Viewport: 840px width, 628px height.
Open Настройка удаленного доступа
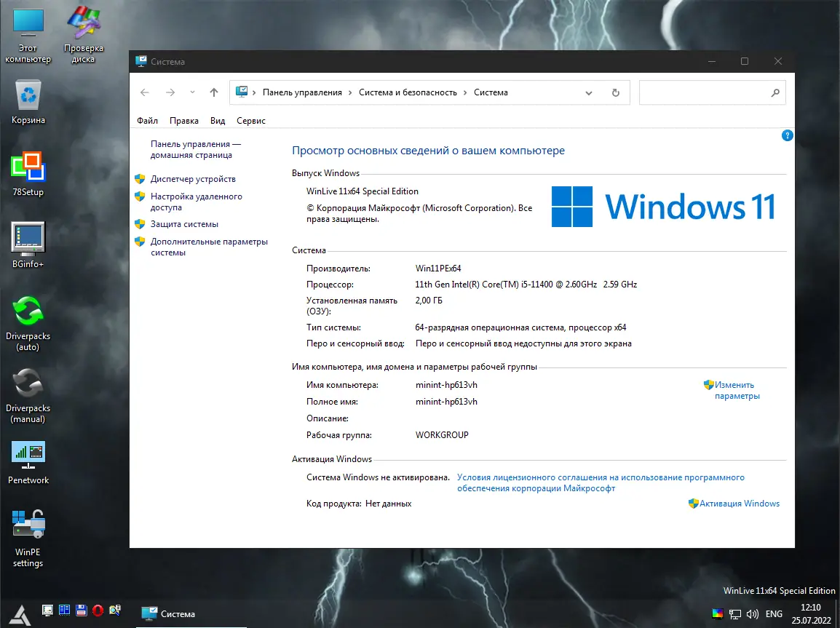(x=196, y=202)
